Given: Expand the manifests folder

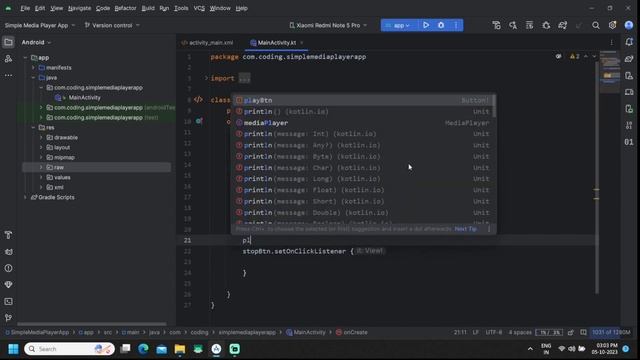Looking at the screenshot, I should click(x=33, y=68).
